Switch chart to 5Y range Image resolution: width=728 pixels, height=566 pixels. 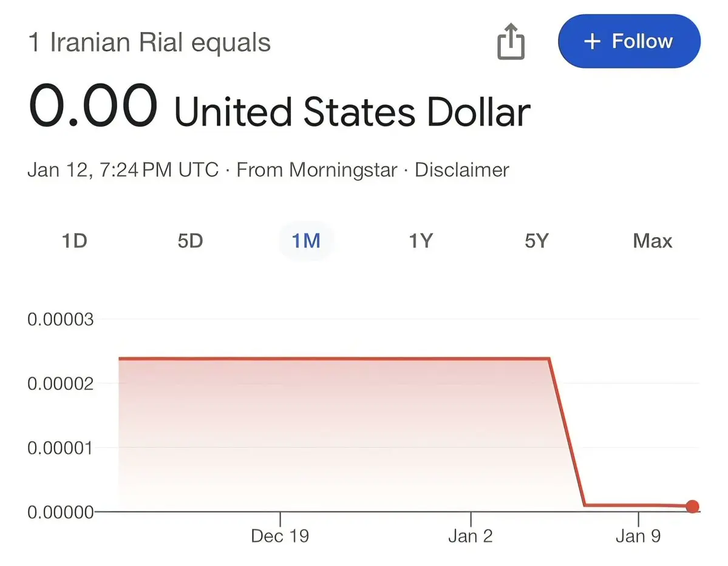537,241
